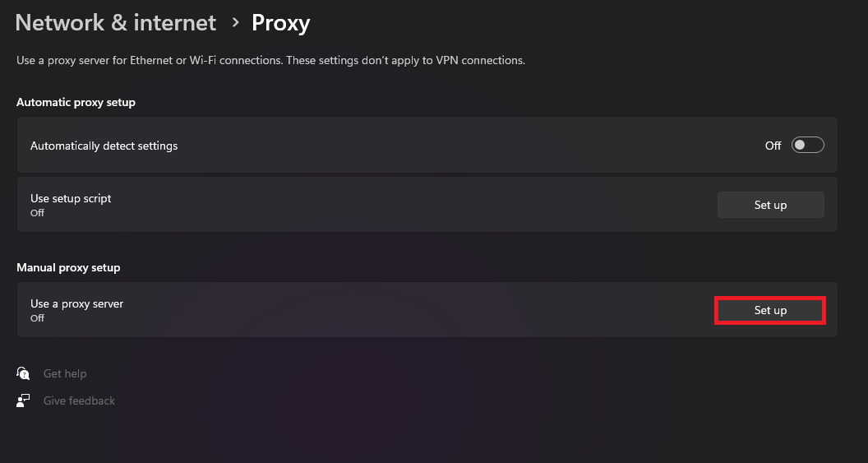
Task: Select the Automatically detect settings label
Action: 104,146
